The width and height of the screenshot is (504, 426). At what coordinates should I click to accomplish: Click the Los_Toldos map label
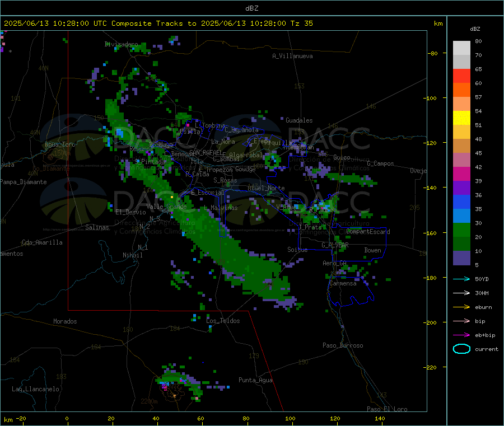pyautogui.click(x=223, y=321)
